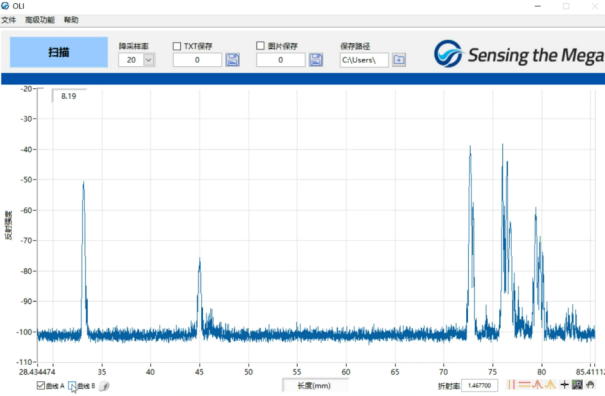Open the 文件 menu
Screen dimensions: 605x396
(8, 20)
